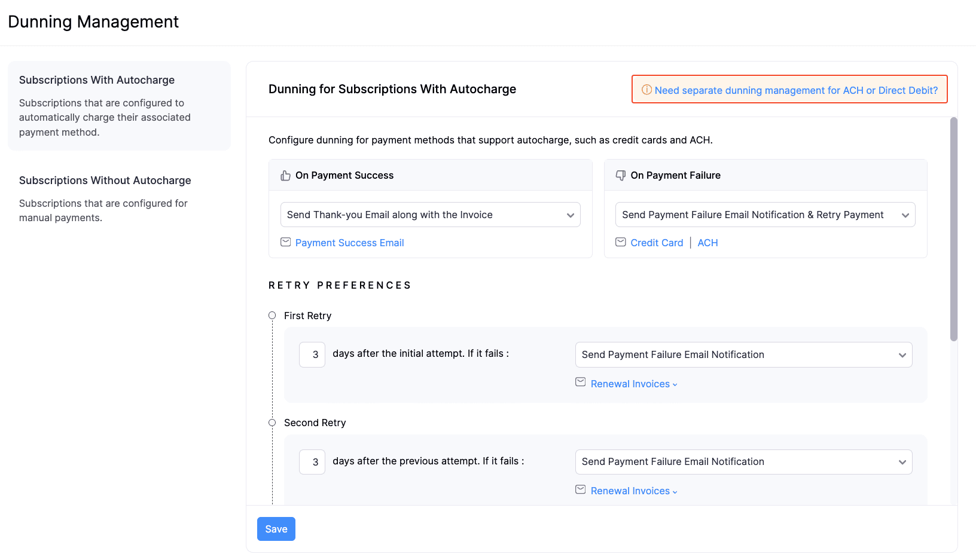Click envelope icon next to Payment Success Email
The width and height of the screenshot is (976, 560).
286,242
